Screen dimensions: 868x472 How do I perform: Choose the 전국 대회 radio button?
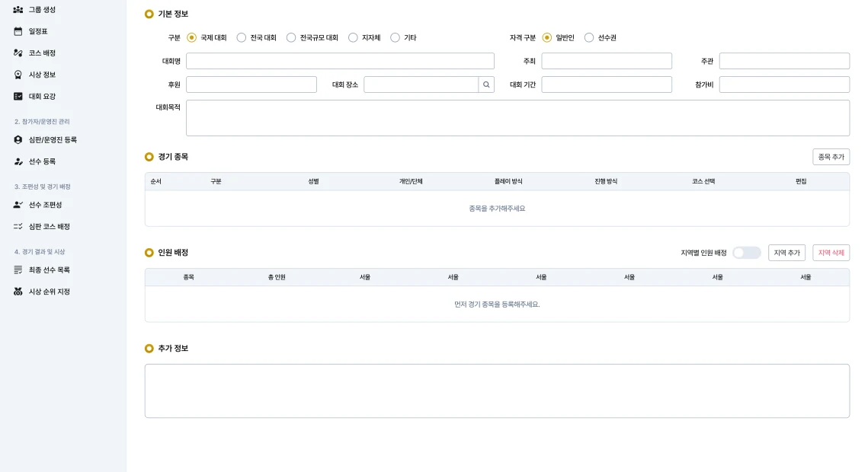coord(242,37)
